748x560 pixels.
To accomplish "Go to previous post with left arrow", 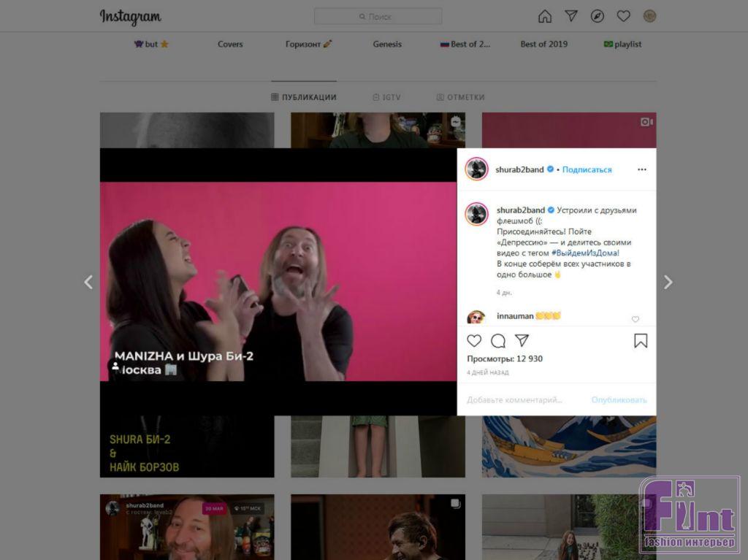I will [x=88, y=283].
